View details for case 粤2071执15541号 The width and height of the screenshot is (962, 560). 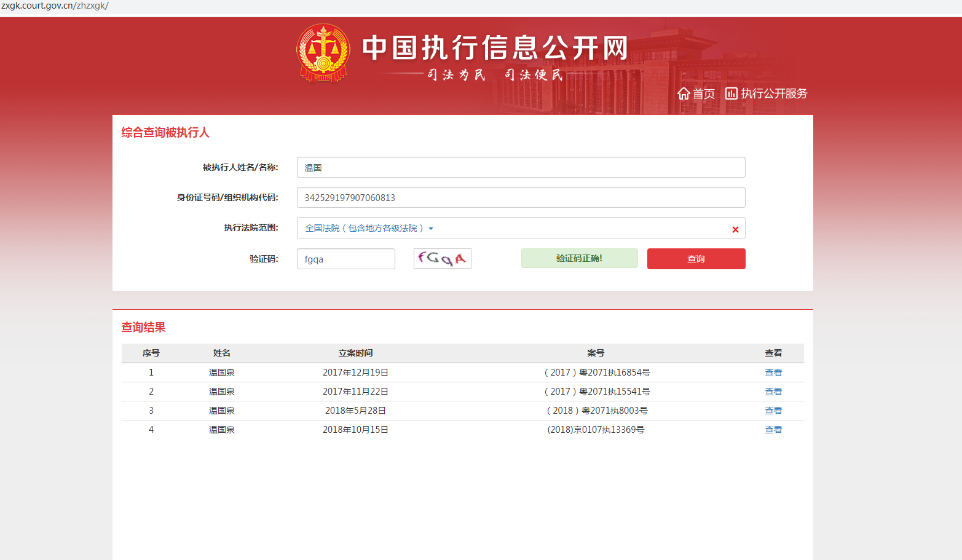coord(773,392)
